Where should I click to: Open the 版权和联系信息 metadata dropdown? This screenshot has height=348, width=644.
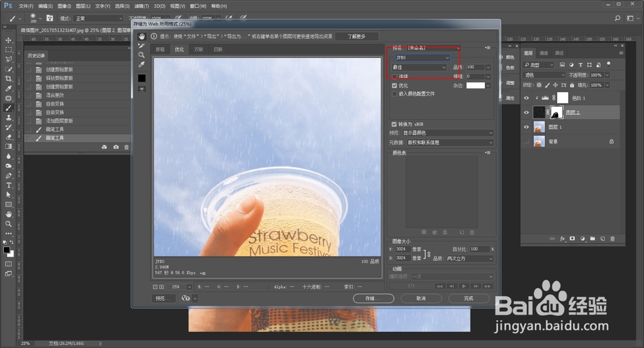(x=450, y=142)
